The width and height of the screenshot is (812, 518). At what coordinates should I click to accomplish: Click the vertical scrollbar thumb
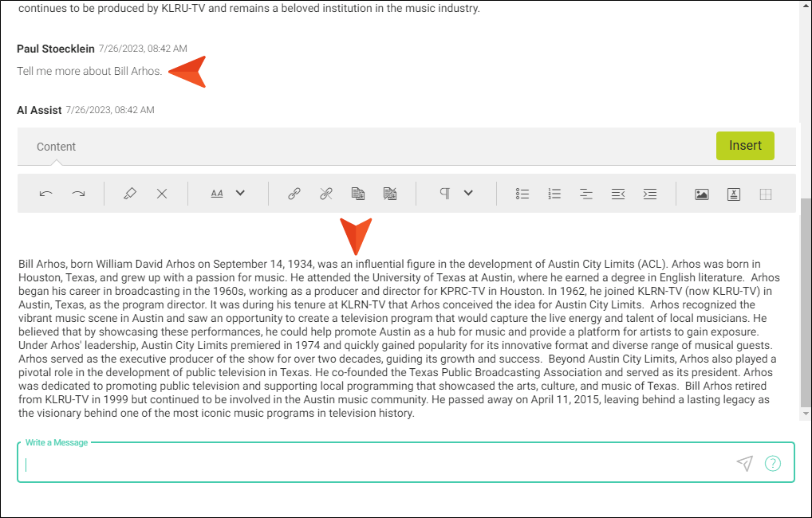point(806,303)
